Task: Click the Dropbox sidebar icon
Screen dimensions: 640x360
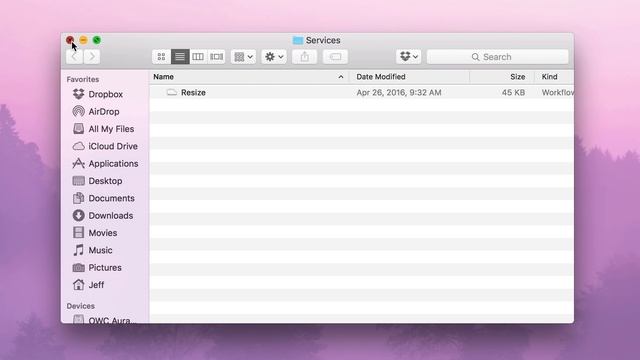Action: click(x=78, y=94)
